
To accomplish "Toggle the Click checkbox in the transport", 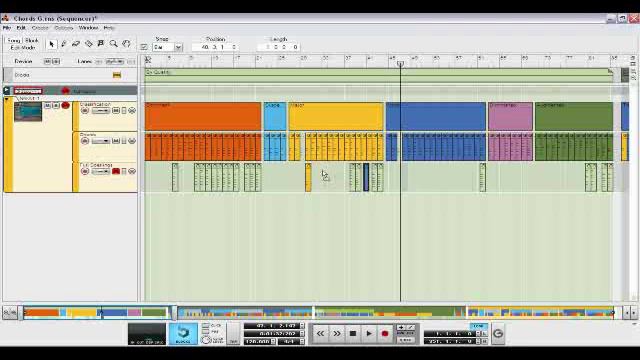I will (x=206, y=326).
